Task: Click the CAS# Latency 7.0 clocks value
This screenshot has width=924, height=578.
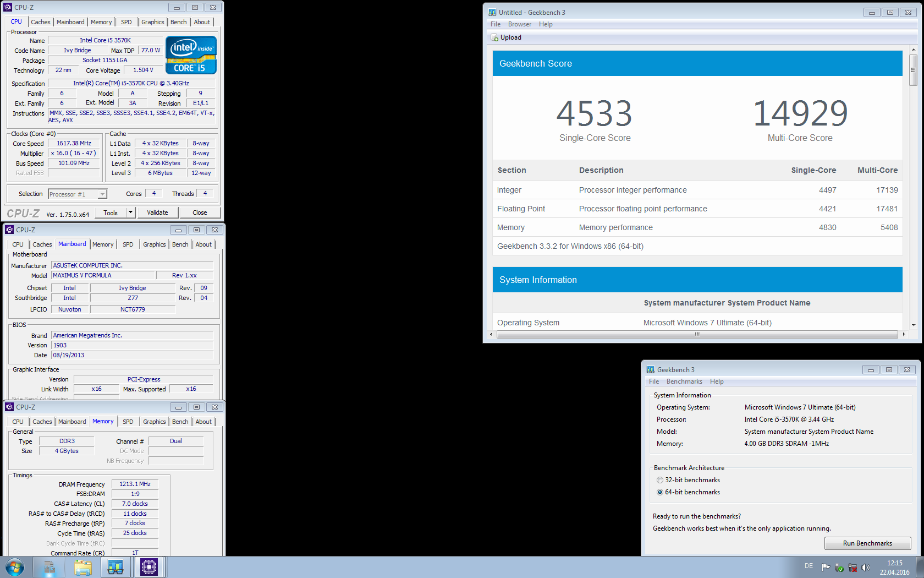Action: (135, 504)
